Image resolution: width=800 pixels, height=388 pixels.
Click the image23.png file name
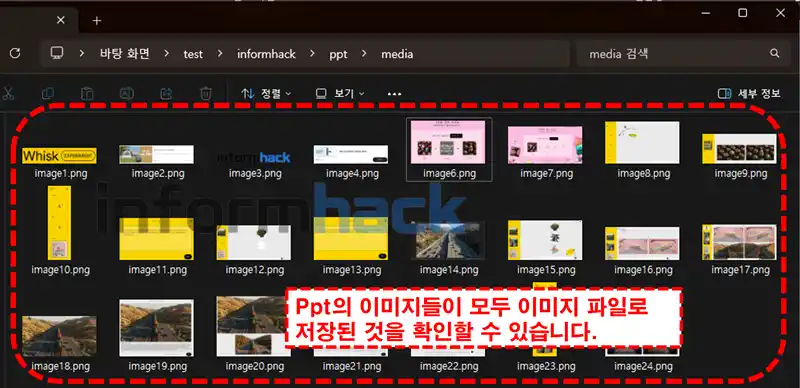pyautogui.click(x=546, y=366)
